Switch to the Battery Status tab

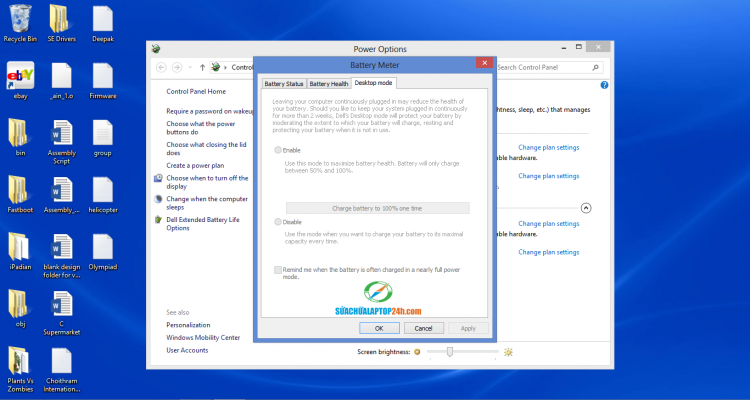tap(283, 84)
